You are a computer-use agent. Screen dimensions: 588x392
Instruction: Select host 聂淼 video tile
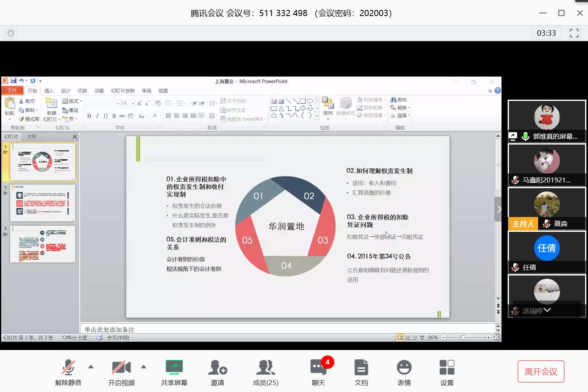(x=547, y=208)
